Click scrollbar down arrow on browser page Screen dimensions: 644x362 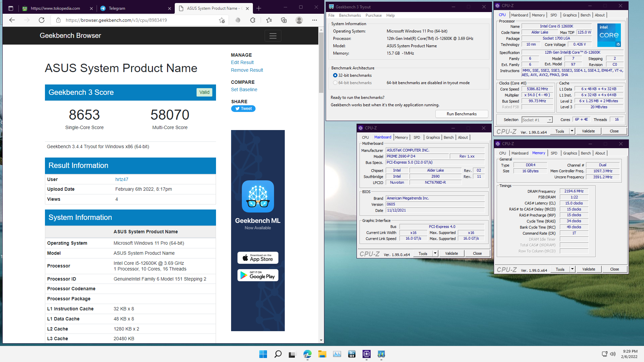tap(321, 340)
